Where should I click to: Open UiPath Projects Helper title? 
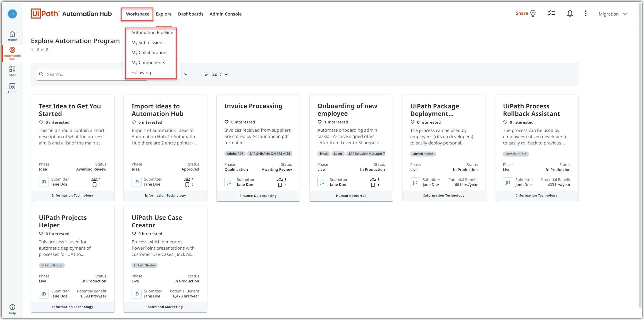pyautogui.click(x=63, y=221)
